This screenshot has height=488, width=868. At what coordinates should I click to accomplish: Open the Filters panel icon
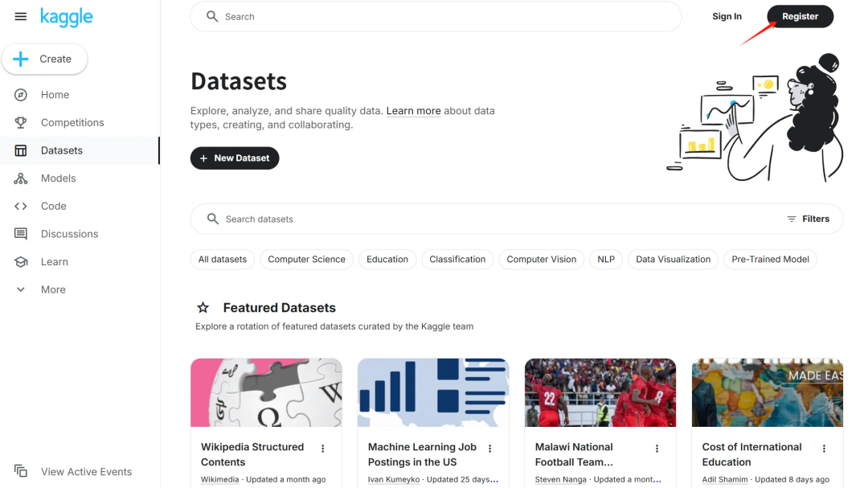pyautogui.click(x=792, y=219)
